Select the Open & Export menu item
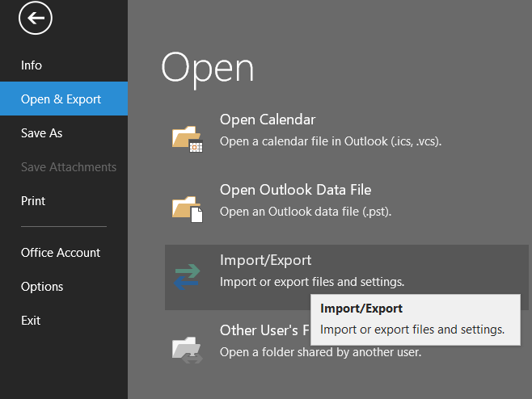 (x=64, y=99)
